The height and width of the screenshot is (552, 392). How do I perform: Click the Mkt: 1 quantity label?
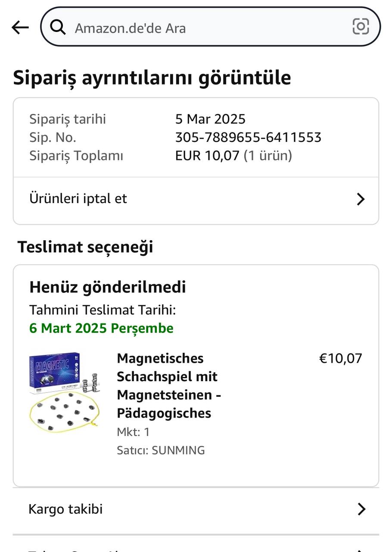[133, 432]
